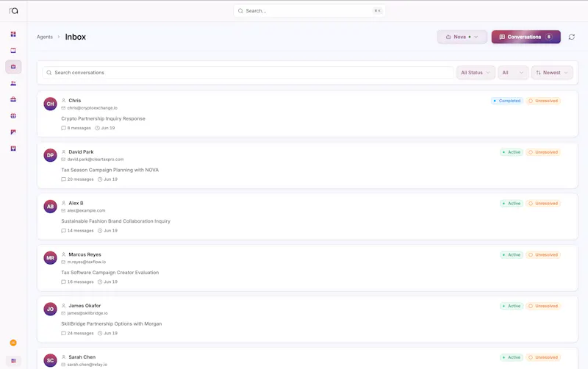Click the 24 messages count
This screenshot has height=369, width=588.
(x=80, y=334)
